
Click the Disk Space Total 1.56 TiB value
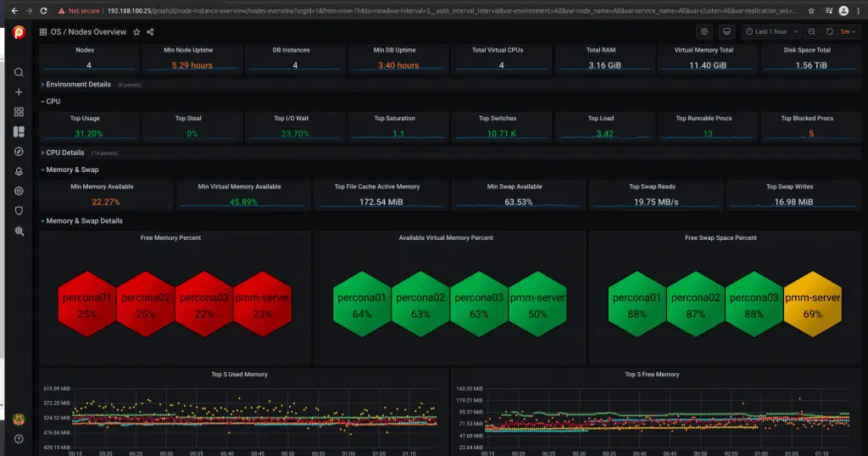(x=811, y=65)
